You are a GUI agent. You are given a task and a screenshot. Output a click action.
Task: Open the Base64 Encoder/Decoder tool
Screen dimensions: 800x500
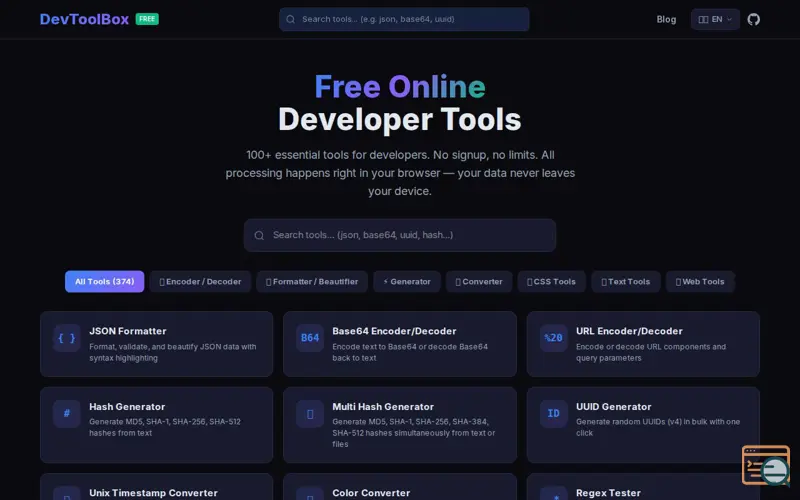[399, 344]
